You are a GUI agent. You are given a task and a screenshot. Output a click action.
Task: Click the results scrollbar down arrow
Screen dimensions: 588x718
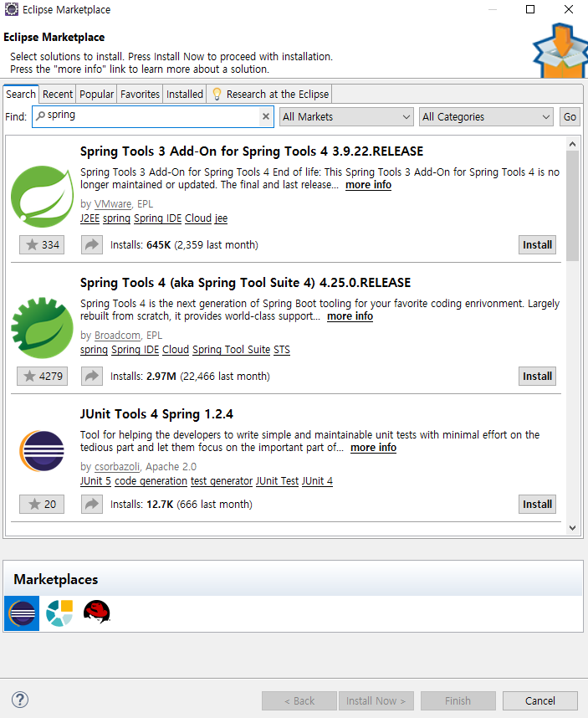[x=572, y=527]
